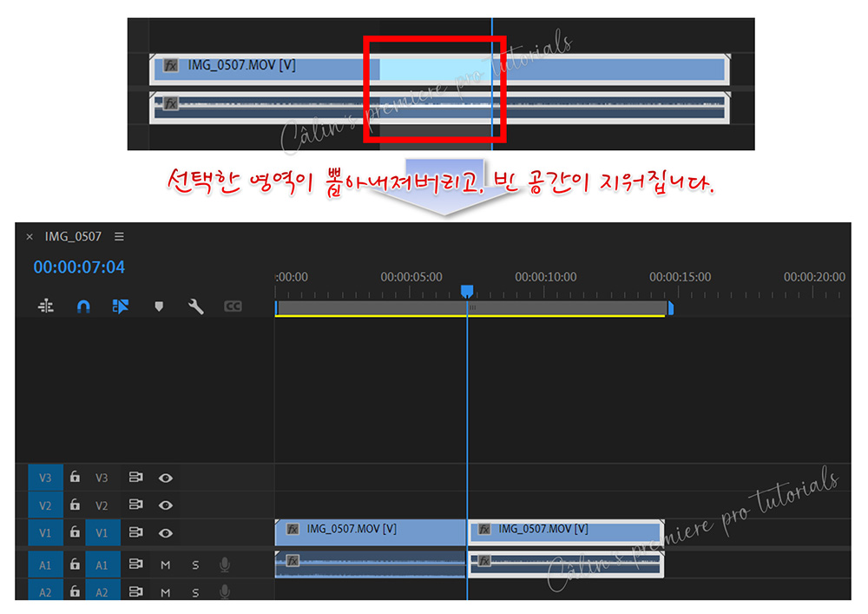868x614 pixels.
Task: Open IMG_0507 panel menu icon
Action: [119, 236]
